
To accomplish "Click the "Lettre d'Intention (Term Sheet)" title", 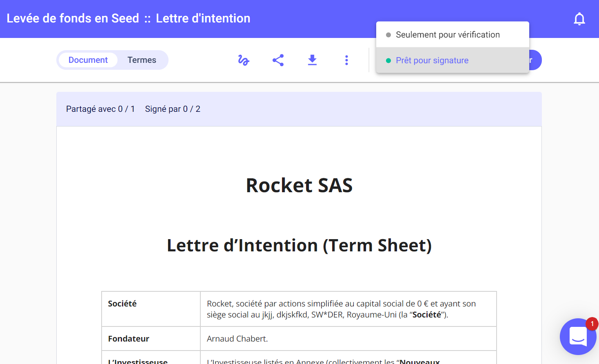I will pyautogui.click(x=299, y=245).
